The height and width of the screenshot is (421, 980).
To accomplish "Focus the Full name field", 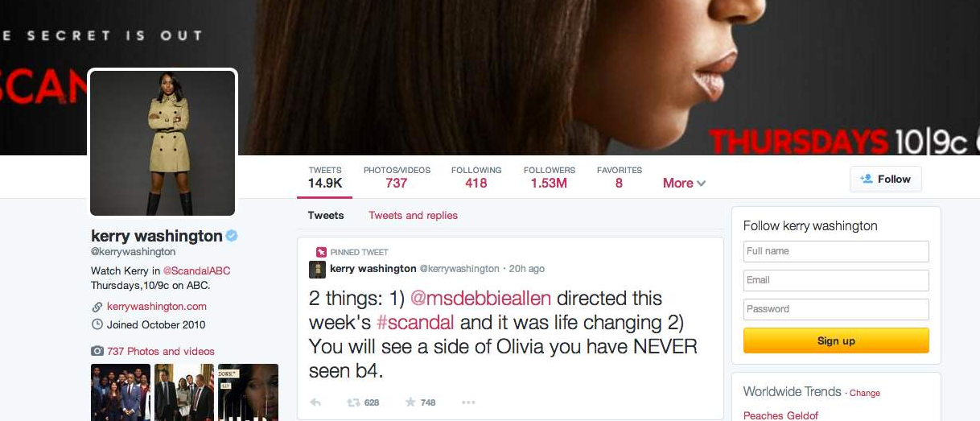I will (x=836, y=251).
